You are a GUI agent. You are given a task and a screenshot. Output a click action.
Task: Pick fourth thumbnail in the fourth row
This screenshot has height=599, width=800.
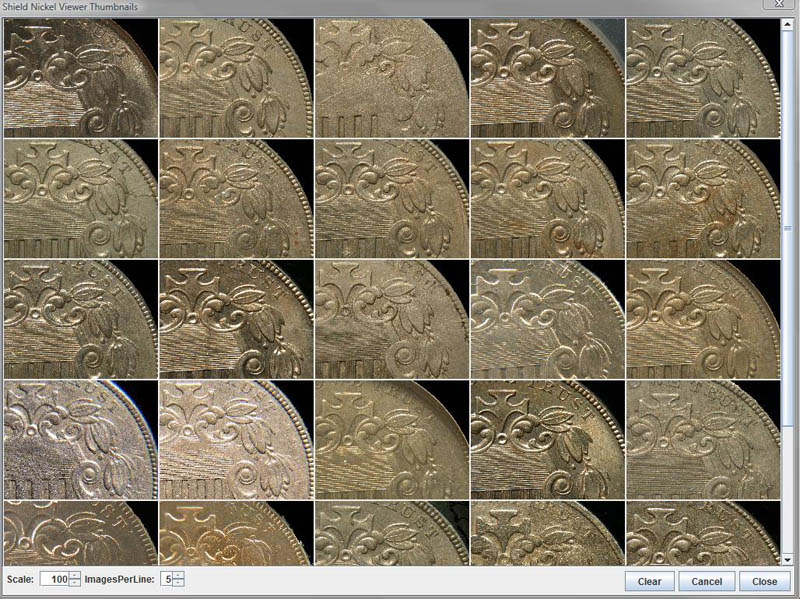(x=547, y=440)
